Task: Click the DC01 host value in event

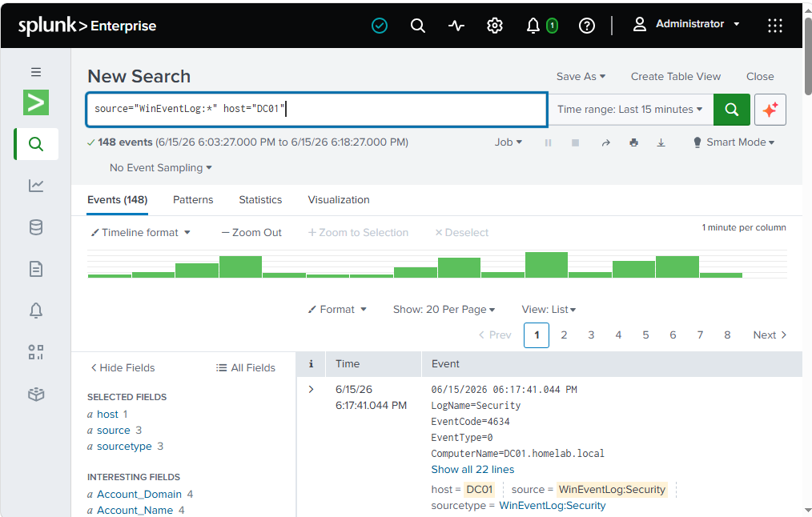Action: coord(479,490)
